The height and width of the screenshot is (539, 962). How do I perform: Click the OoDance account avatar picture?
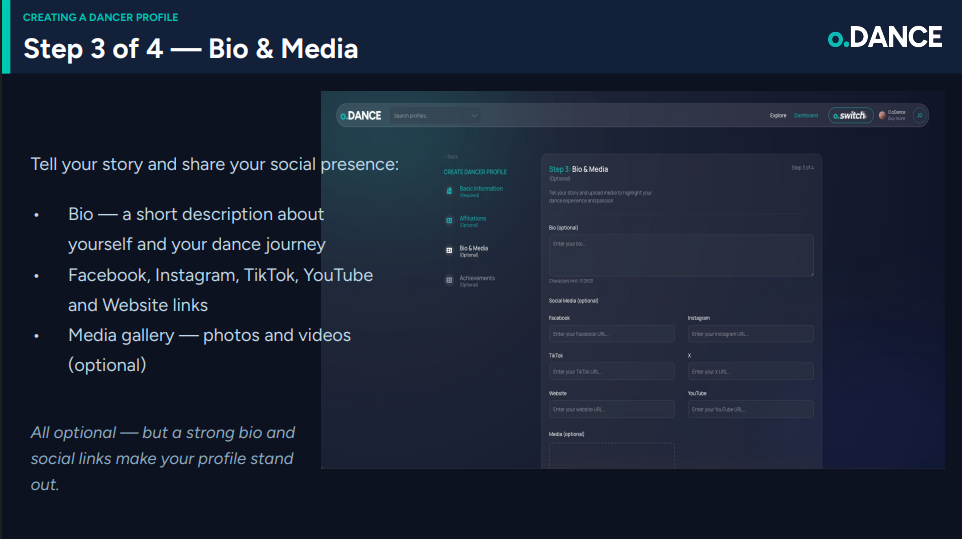coord(882,115)
